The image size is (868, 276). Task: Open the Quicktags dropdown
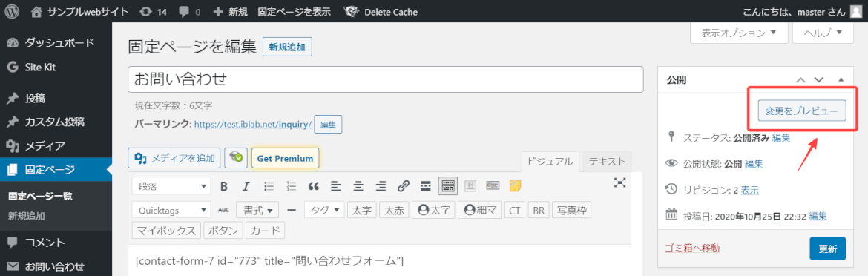171,210
